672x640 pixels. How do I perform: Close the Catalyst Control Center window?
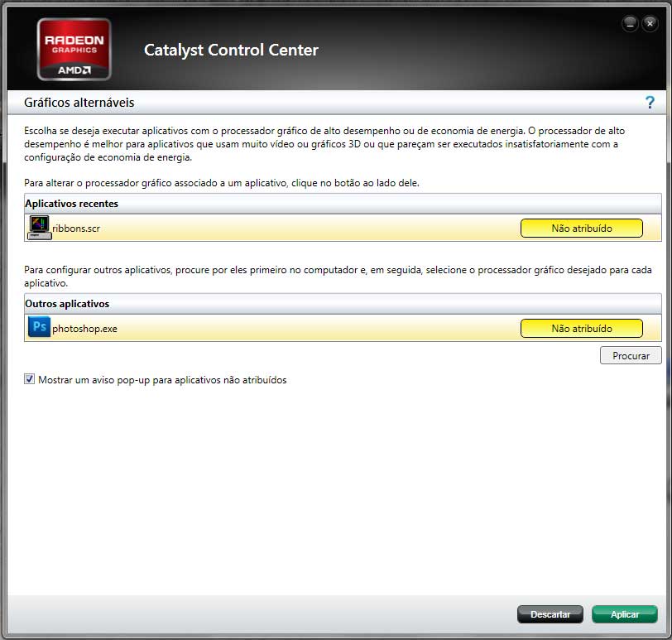pyautogui.click(x=650, y=23)
